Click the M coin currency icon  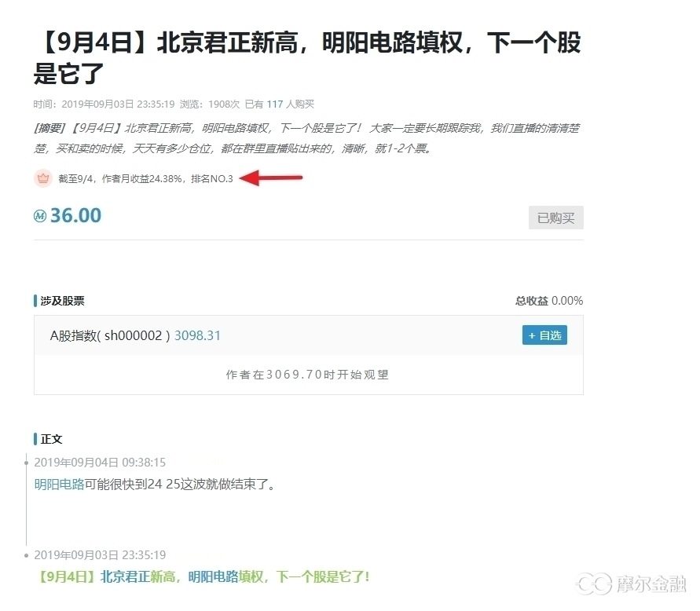point(40,216)
